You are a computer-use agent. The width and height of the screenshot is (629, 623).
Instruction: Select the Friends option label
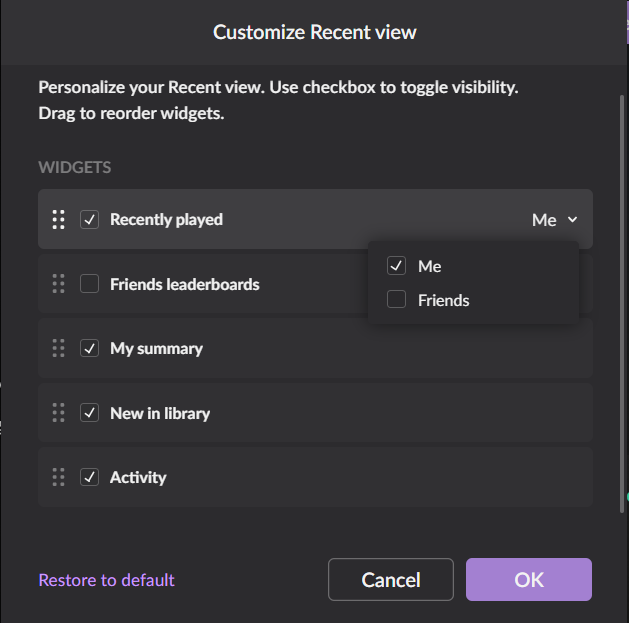tap(444, 300)
